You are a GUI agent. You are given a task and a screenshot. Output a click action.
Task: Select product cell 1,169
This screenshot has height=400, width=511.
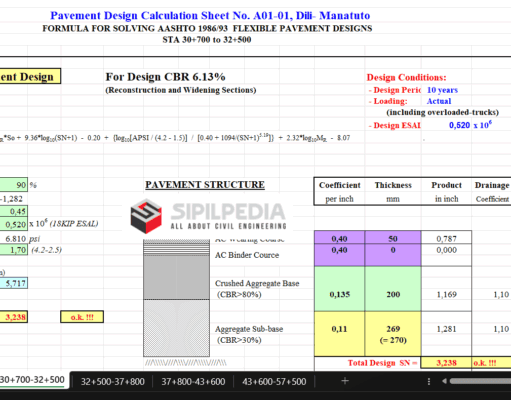[447, 289]
